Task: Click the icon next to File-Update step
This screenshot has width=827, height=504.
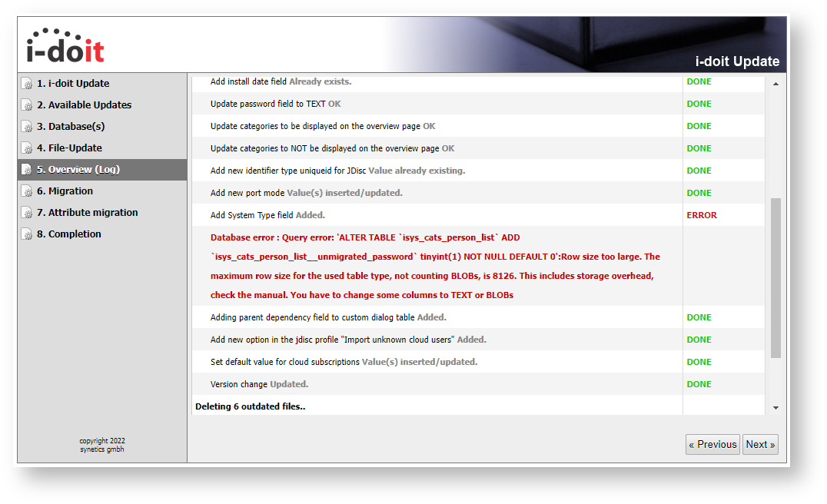Action: click(x=27, y=148)
